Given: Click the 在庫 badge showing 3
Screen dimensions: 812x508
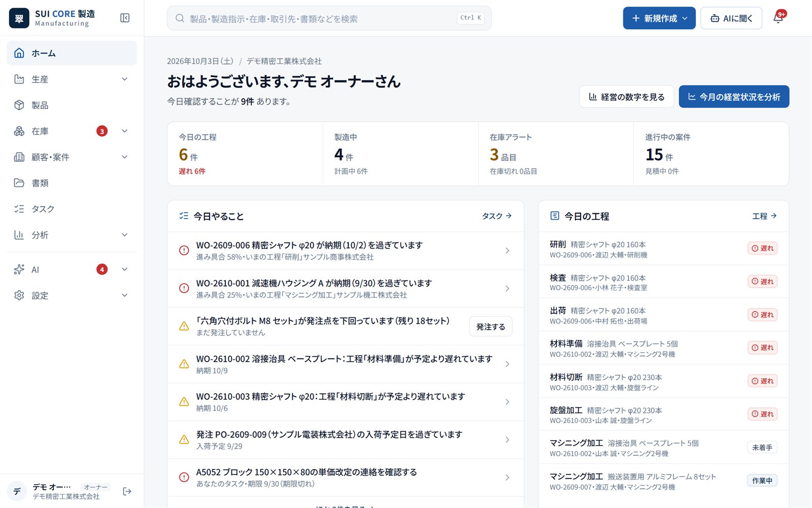Looking at the screenshot, I should (x=102, y=131).
